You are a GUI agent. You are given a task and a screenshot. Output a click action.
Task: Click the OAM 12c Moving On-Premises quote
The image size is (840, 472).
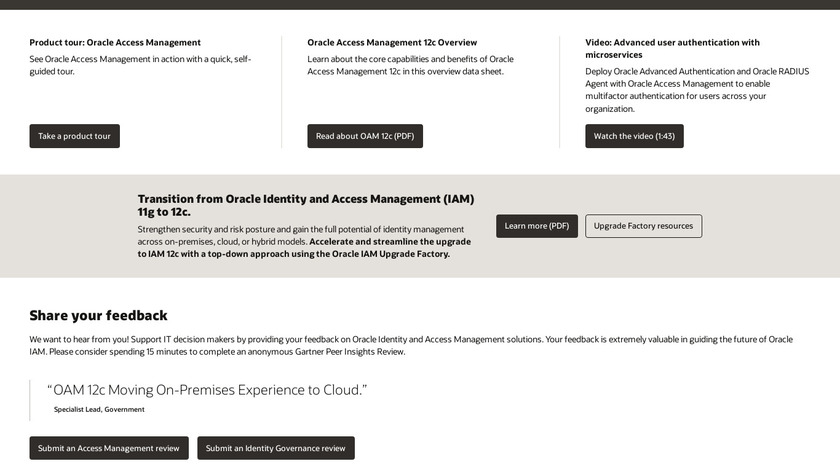207,390
